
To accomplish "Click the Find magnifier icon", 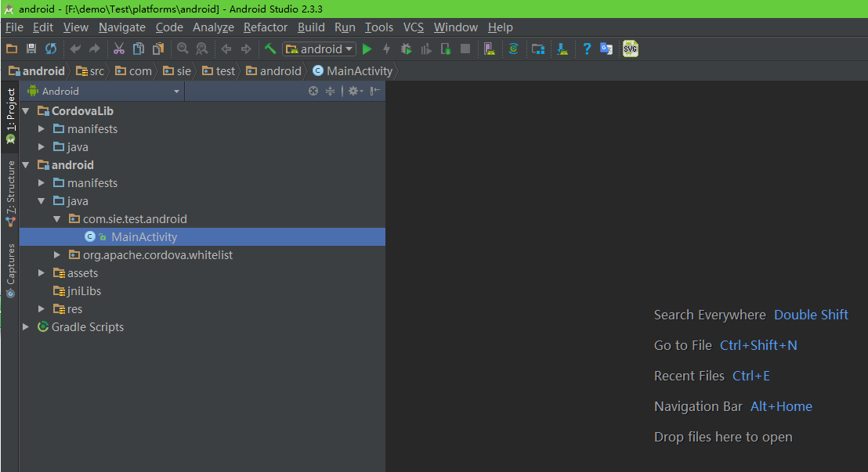I will click(183, 49).
